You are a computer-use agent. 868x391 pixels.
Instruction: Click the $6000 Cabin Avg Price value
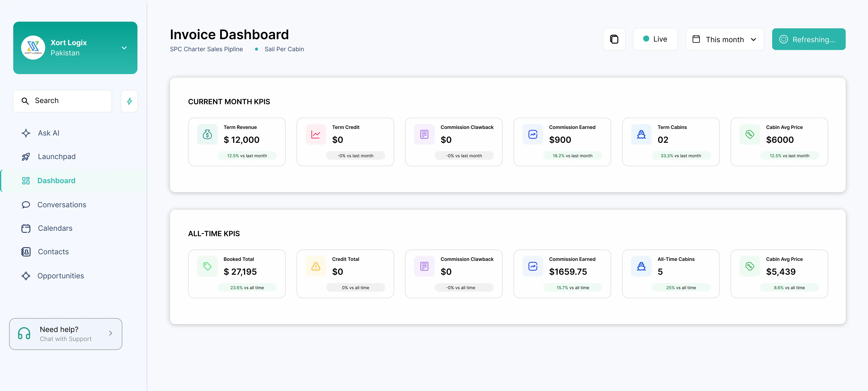pyautogui.click(x=780, y=140)
